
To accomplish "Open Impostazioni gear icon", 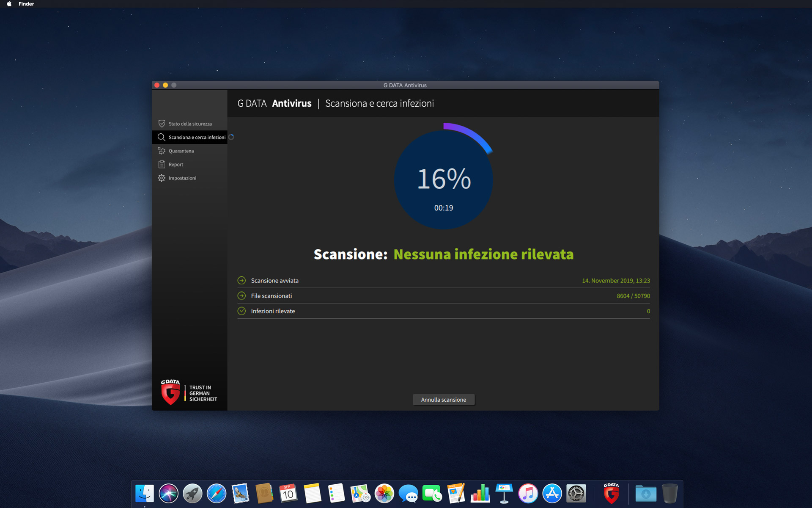I will click(162, 178).
